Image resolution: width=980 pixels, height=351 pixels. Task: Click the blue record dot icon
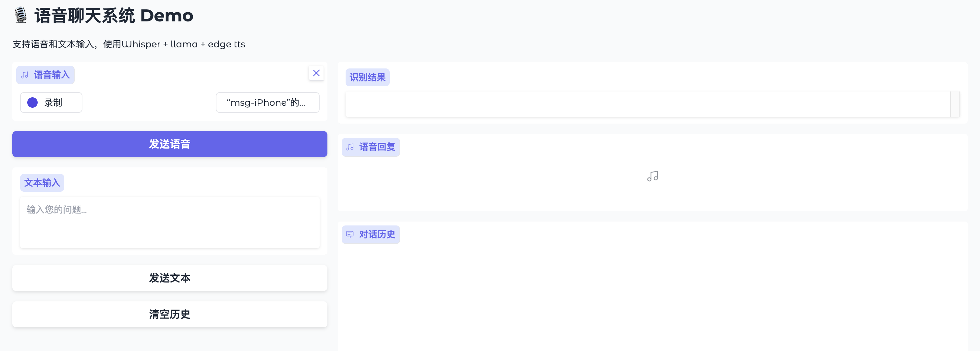point(33,103)
